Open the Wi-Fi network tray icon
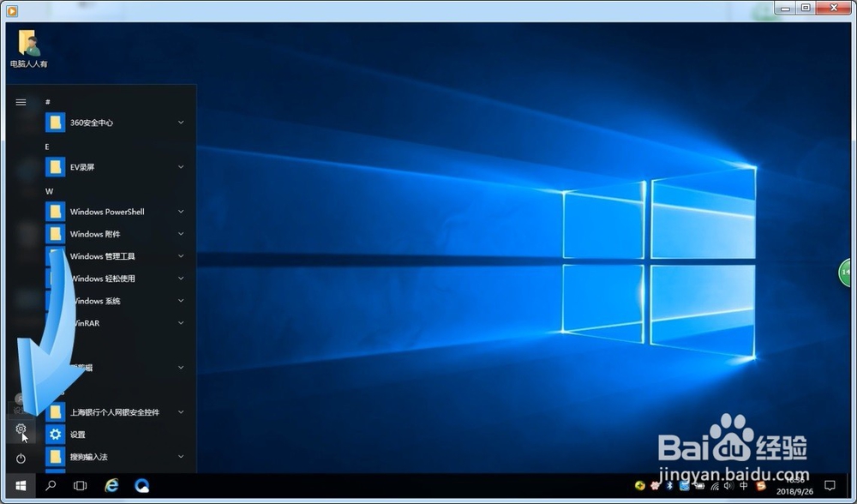857x504 pixels. pyautogui.click(x=715, y=485)
